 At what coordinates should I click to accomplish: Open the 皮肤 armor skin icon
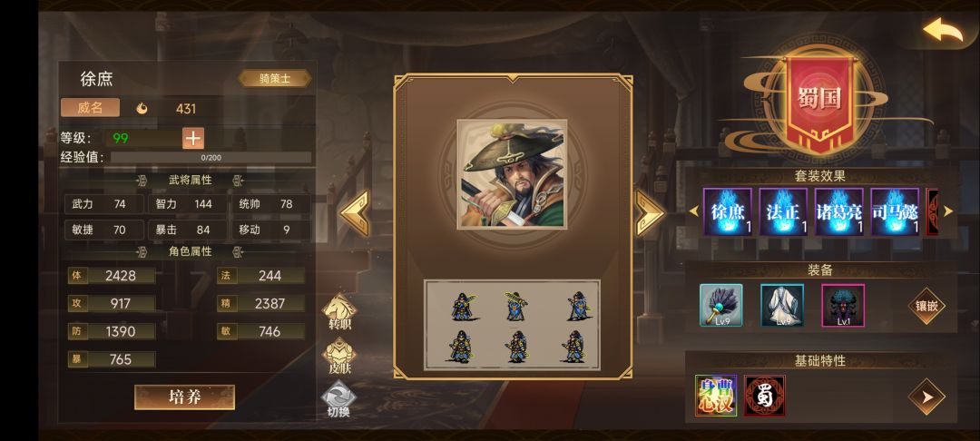click(339, 356)
